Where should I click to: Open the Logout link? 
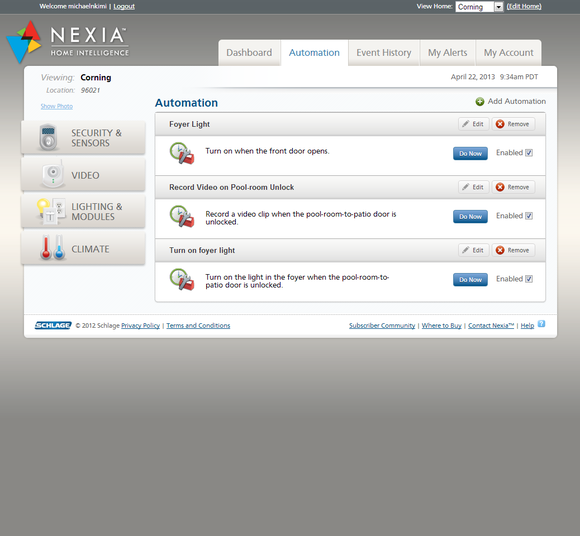pyautogui.click(x=124, y=6)
